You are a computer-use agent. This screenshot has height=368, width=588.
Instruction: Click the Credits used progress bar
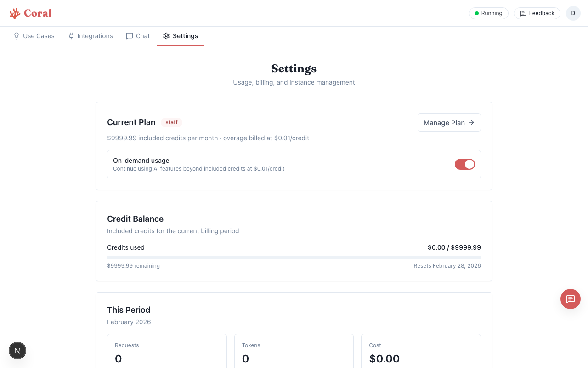(x=294, y=258)
